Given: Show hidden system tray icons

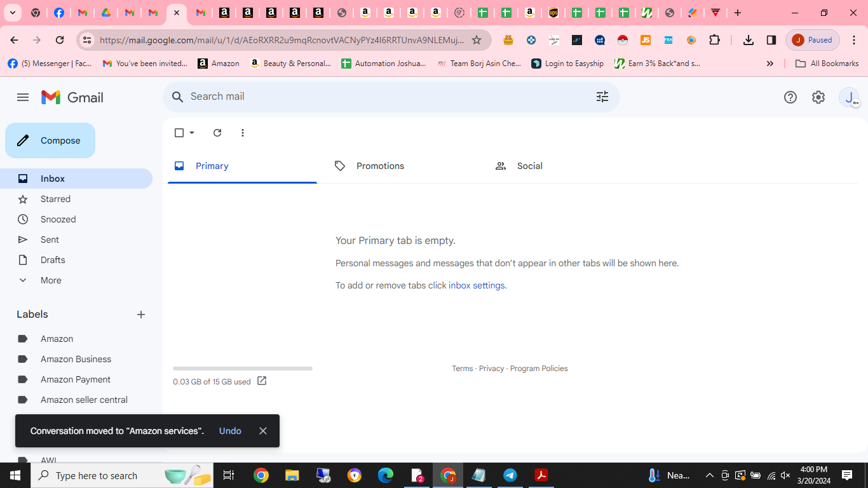Looking at the screenshot, I should [710, 475].
